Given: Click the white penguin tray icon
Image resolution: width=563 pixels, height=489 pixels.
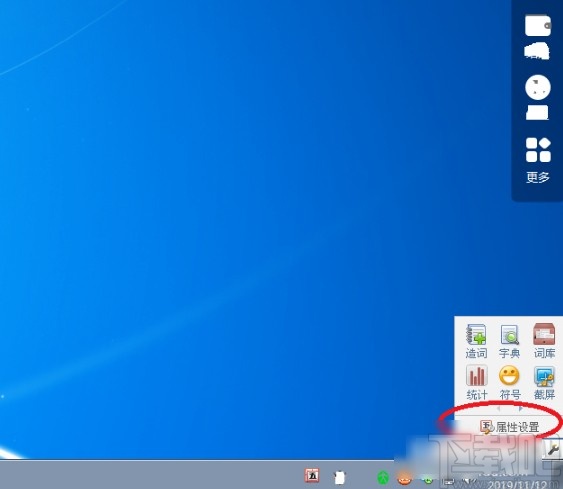Looking at the screenshot, I should 340,477.
